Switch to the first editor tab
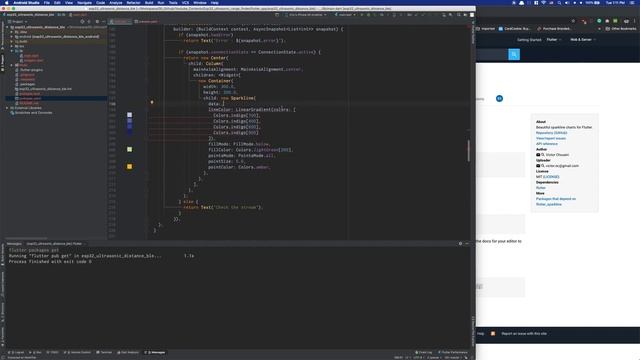The image size is (640, 360). pyautogui.click(x=120, y=22)
